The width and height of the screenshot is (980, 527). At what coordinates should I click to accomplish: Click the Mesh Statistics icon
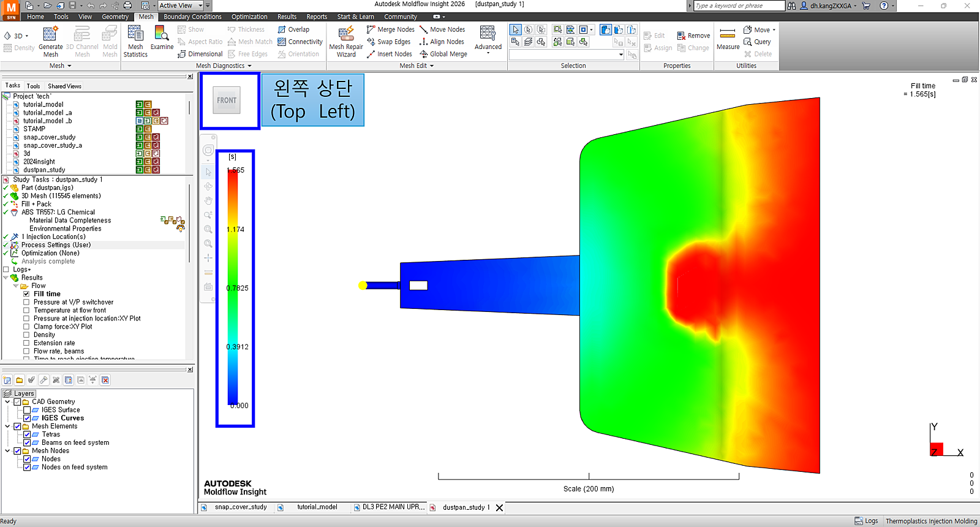coord(135,40)
